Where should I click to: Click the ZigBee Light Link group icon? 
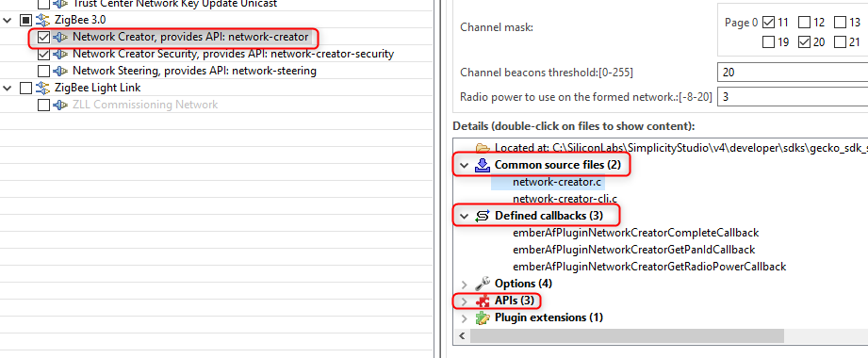pos(43,88)
